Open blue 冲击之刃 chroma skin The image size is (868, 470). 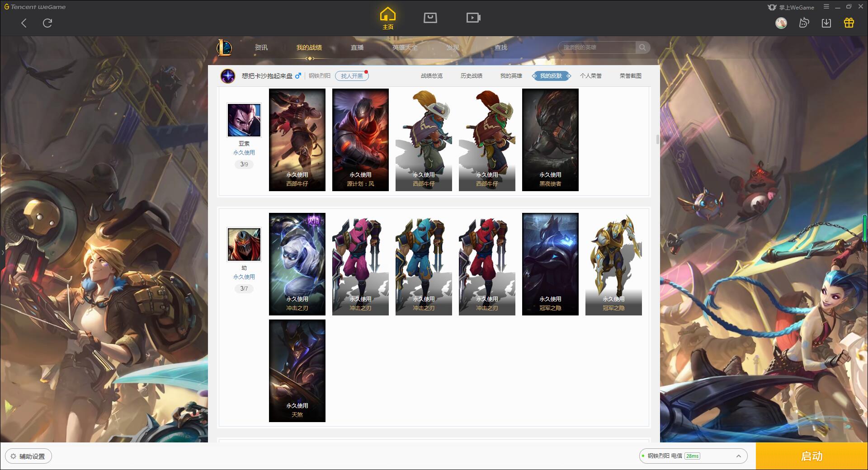point(424,264)
